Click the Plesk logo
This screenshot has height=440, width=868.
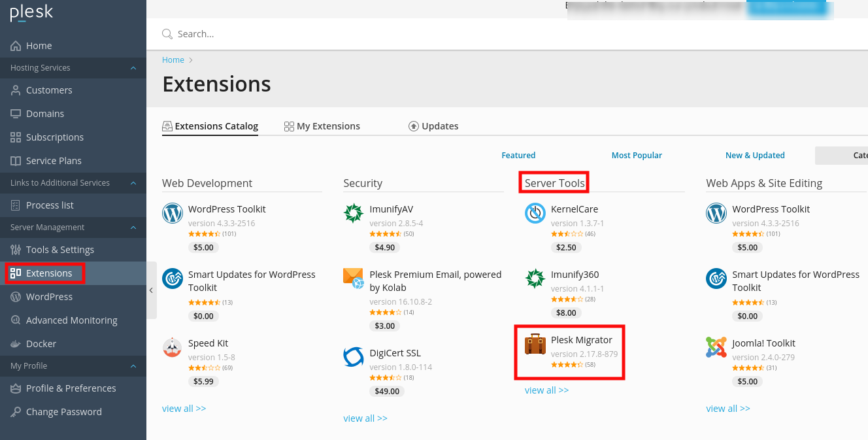click(31, 12)
